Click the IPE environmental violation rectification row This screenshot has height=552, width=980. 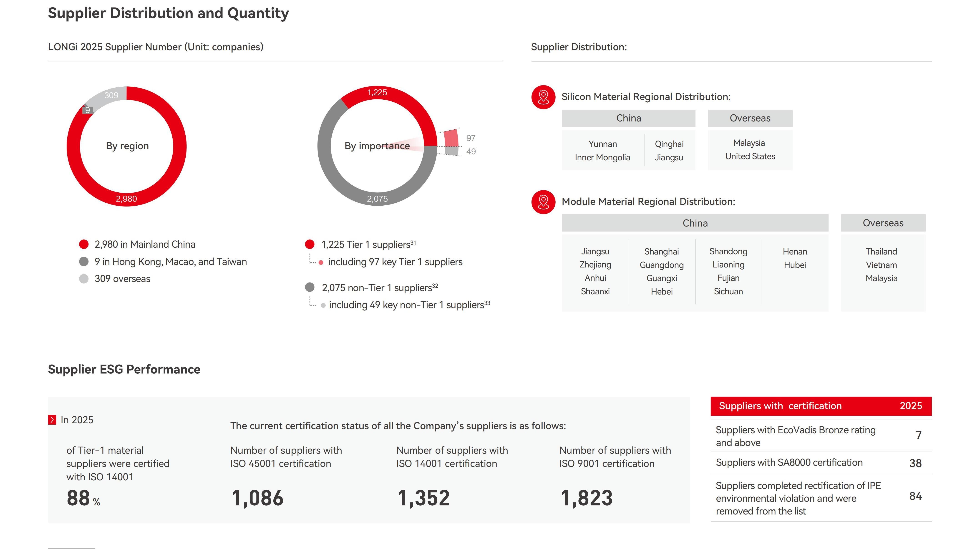[821, 498]
